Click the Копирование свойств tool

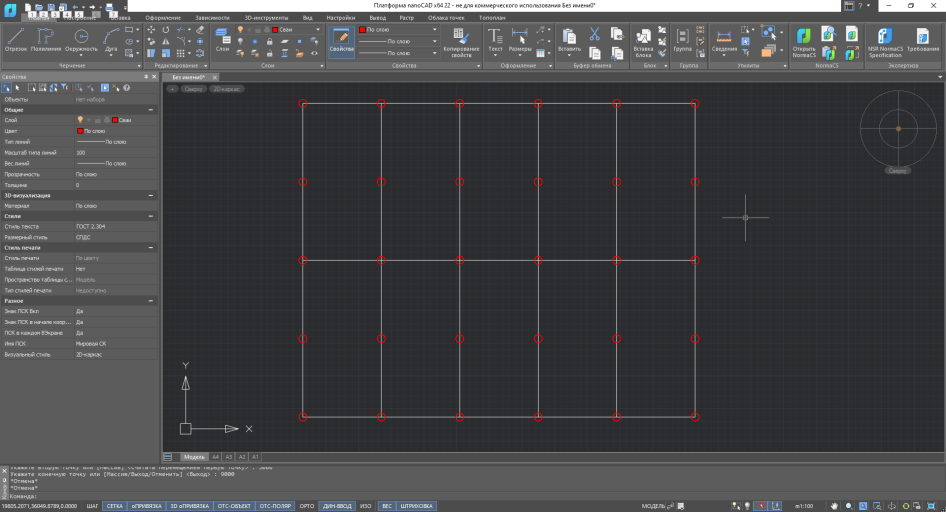point(461,42)
